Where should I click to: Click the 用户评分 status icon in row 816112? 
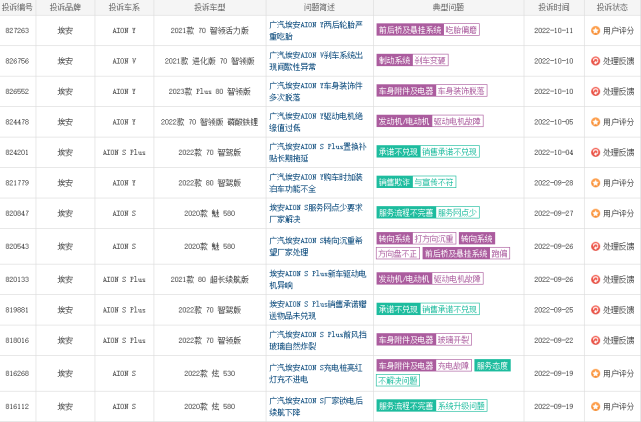pyautogui.click(x=595, y=406)
